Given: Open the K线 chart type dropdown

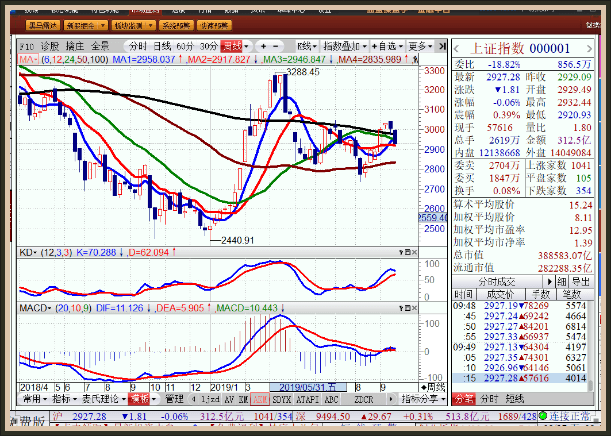Looking at the screenshot, I should pyautogui.click(x=307, y=47).
